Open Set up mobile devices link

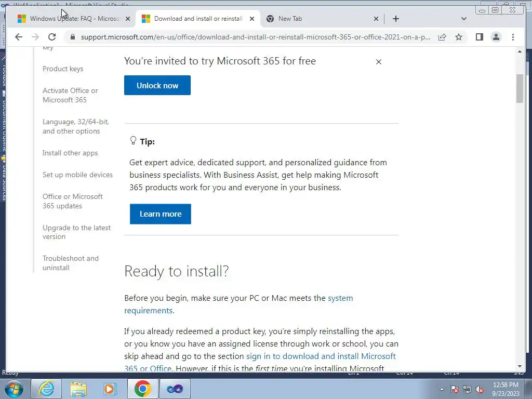pos(77,175)
